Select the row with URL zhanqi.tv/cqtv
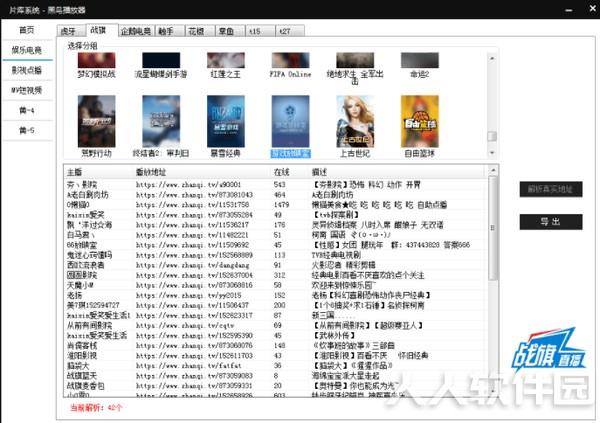Image resolution: width=600 pixels, height=423 pixels. [276, 325]
